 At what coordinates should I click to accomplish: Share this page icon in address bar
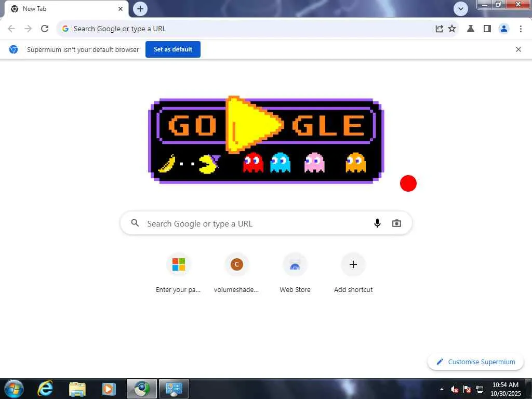tap(439, 29)
